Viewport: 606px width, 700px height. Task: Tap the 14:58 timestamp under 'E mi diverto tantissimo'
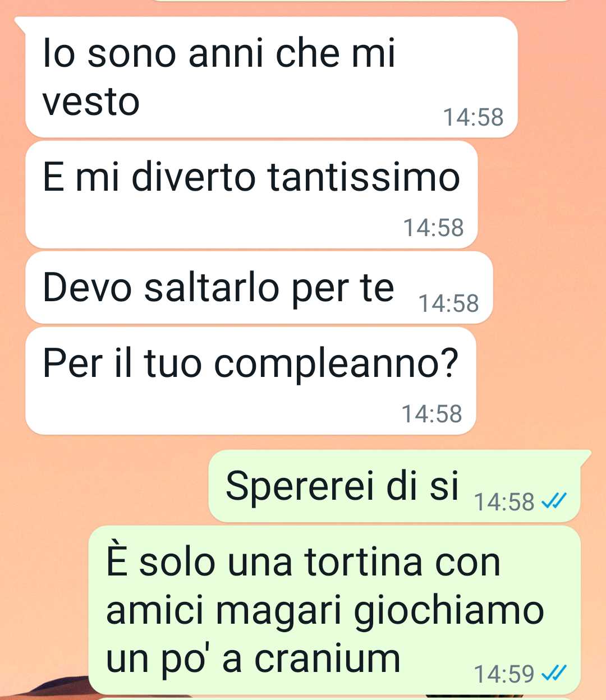pos(434,228)
